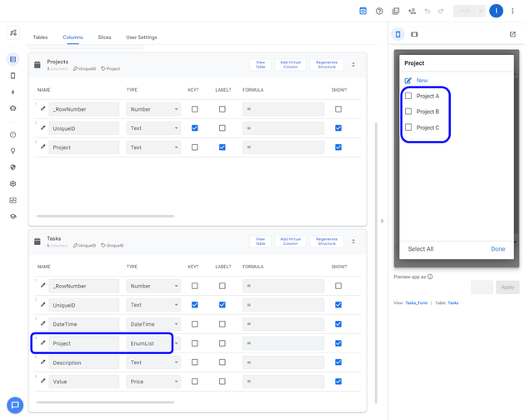Click Add Virtual Column for Projects
The width and height of the screenshot is (525, 420).
[291, 65]
